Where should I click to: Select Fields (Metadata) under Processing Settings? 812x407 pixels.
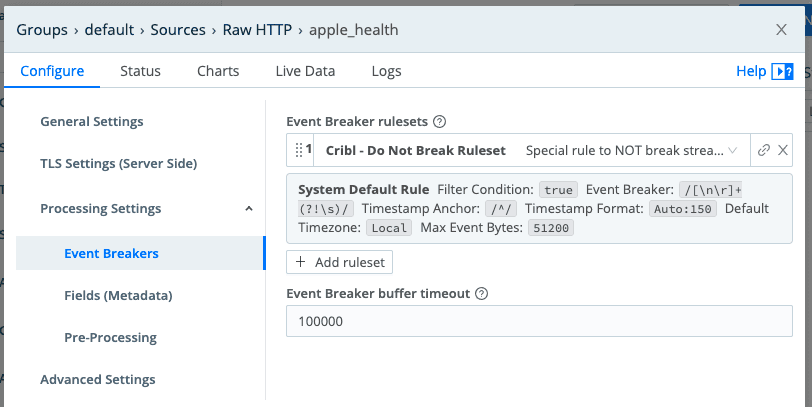(x=118, y=296)
